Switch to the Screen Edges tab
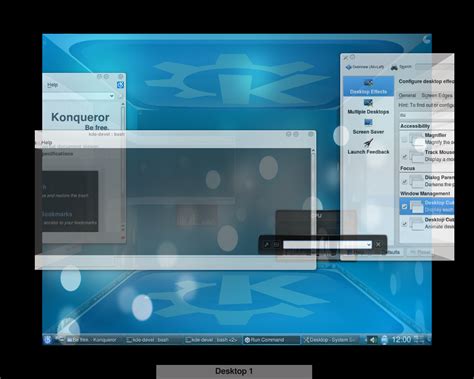Screen dimensions: 474x379 [437, 95]
